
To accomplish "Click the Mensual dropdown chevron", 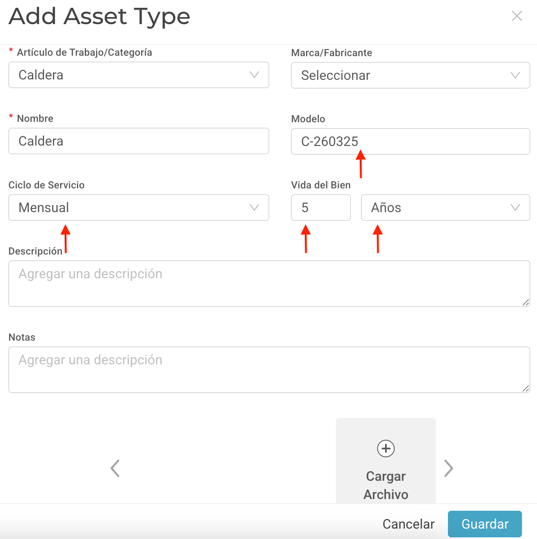I will [254, 207].
